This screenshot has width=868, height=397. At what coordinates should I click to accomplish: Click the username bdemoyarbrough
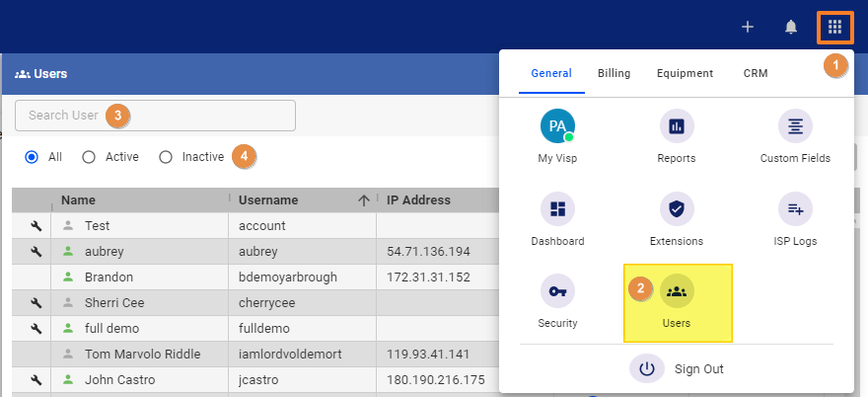(x=288, y=278)
